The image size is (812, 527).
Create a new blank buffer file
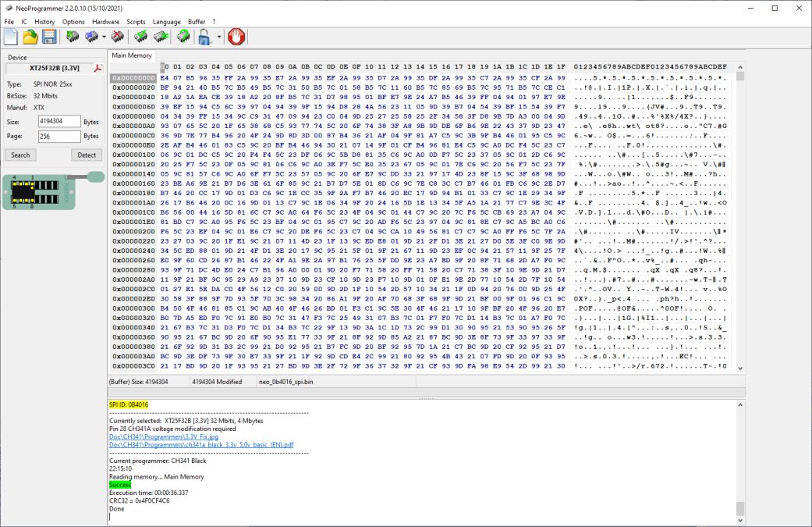click(x=11, y=37)
